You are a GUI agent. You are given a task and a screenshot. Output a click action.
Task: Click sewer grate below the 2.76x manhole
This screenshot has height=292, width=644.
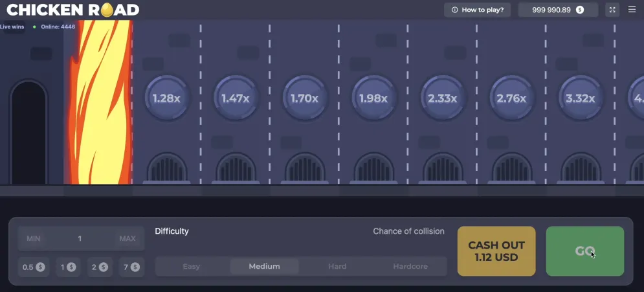coord(512,168)
